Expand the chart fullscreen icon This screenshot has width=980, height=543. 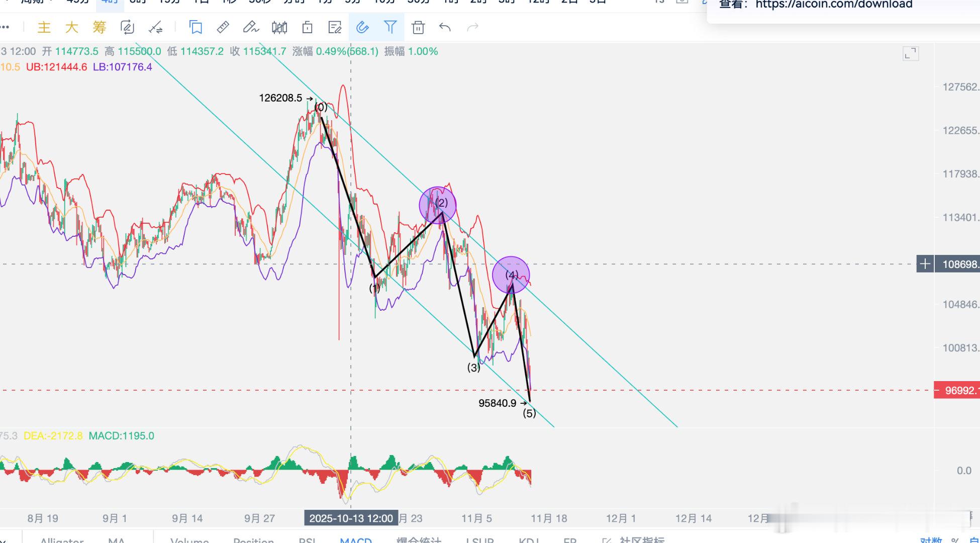coord(911,53)
